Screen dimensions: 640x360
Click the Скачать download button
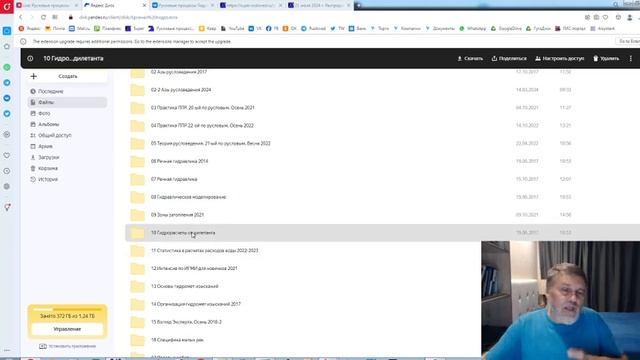pos(470,58)
